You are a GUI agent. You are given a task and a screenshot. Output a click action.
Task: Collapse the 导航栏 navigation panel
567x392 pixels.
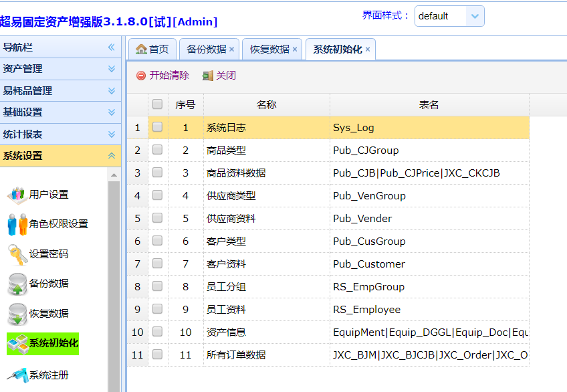[x=111, y=47]
